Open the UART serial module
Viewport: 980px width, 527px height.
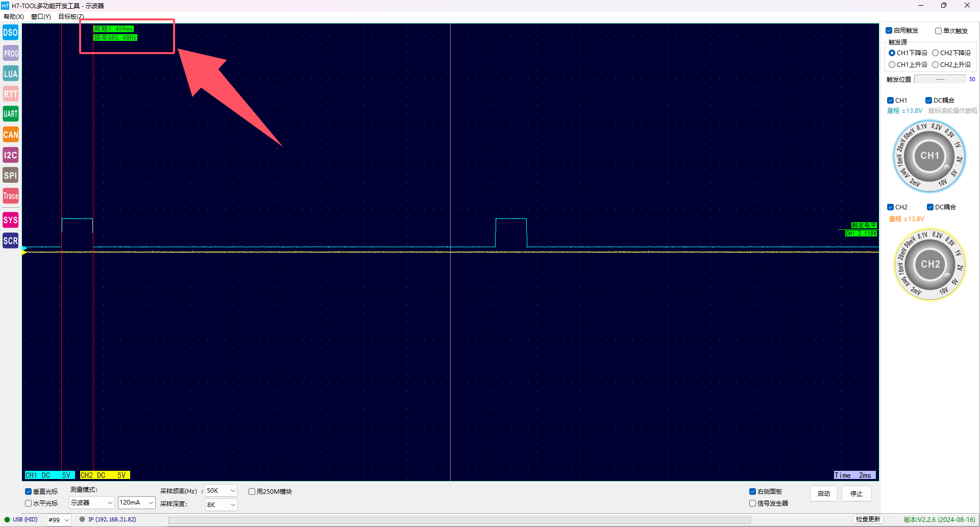(x=11, y=114)
